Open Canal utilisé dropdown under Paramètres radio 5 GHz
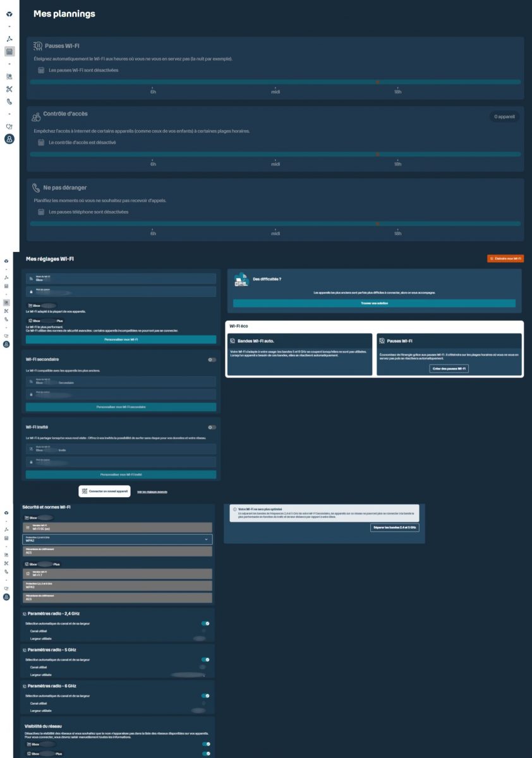The height and width of the screenshot is (758, 532). tap(202, 667)
